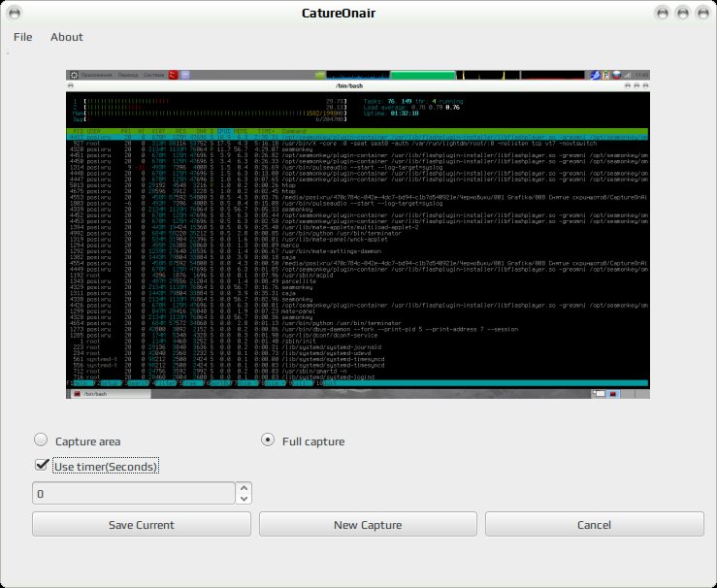Viewport: 717px width, 588px height.
Task: Open the About menu
Action: point(67,37)
